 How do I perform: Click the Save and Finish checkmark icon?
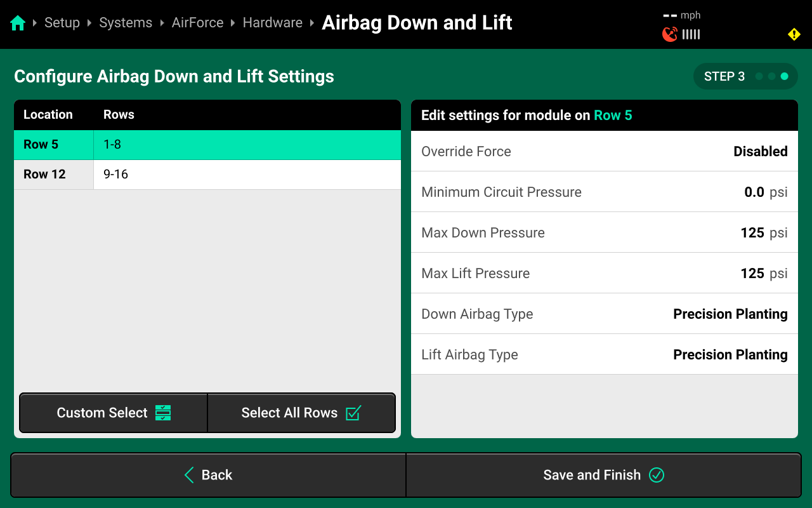point(657,475)
